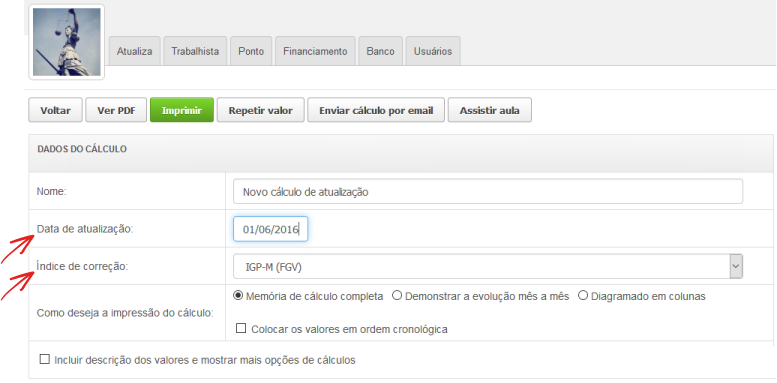Select Memória de cálculo completa option

tap(238, 296)
